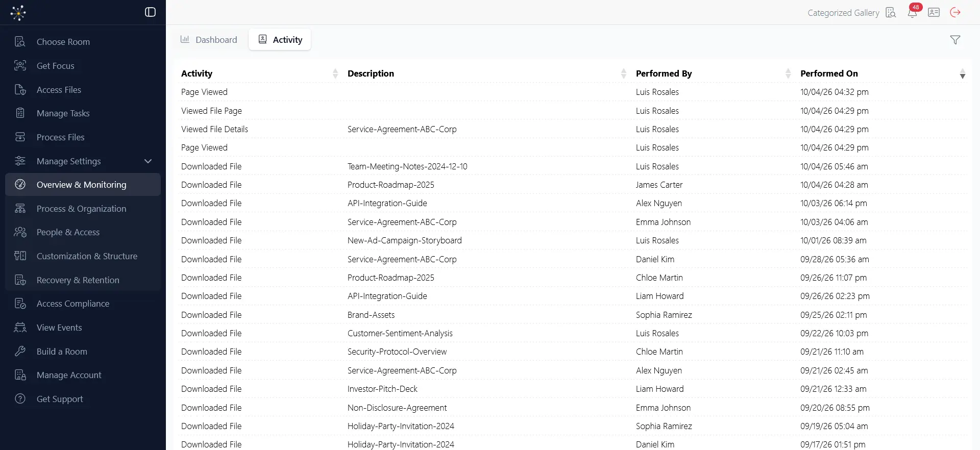Open notifications bell with 48 badge

coord(913,12)
